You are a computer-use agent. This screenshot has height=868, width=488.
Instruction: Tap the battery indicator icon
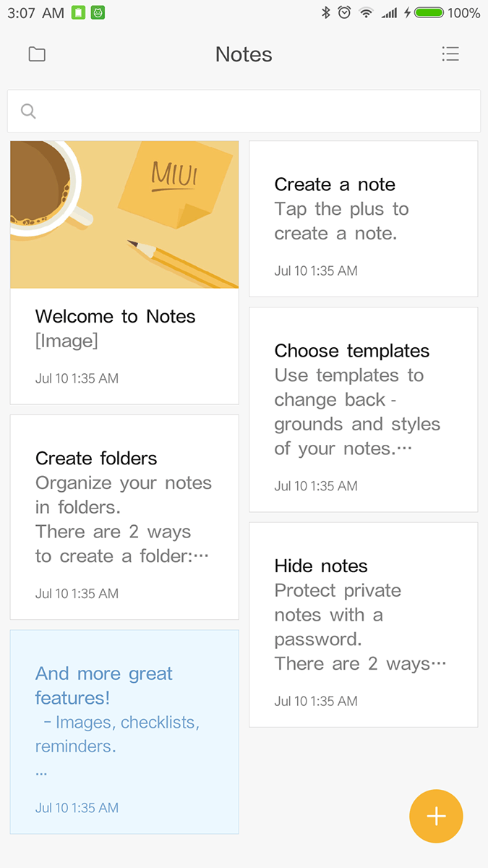429,12
